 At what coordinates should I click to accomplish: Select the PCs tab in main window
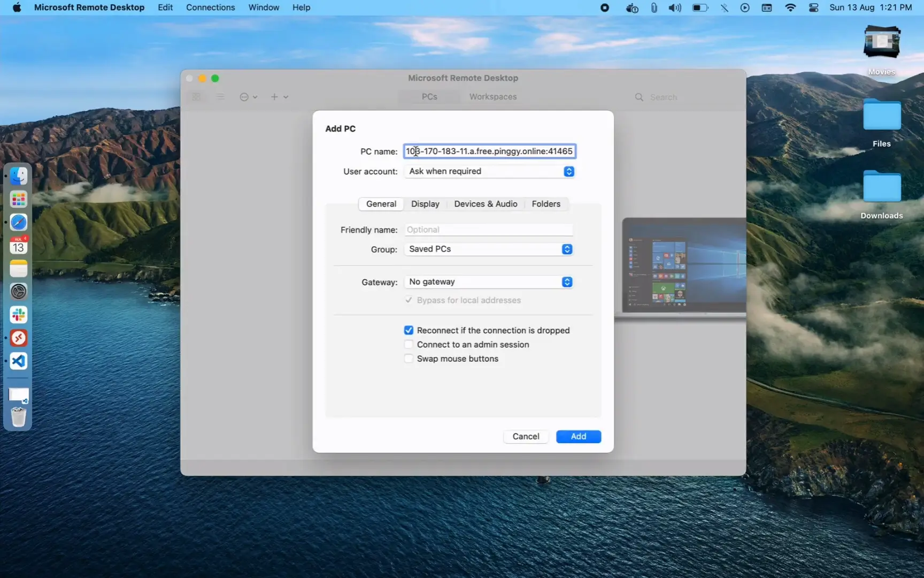click(x=429, y=97)
